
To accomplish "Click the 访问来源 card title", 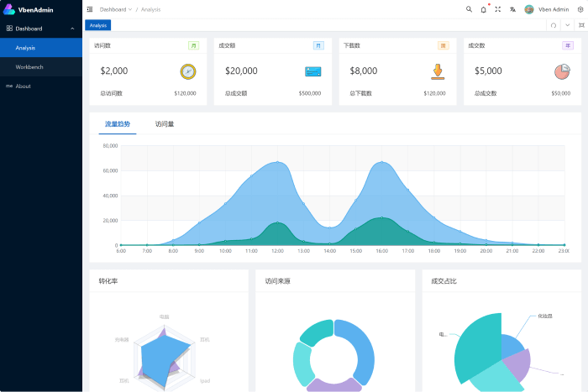I will (x=277, y=281).
